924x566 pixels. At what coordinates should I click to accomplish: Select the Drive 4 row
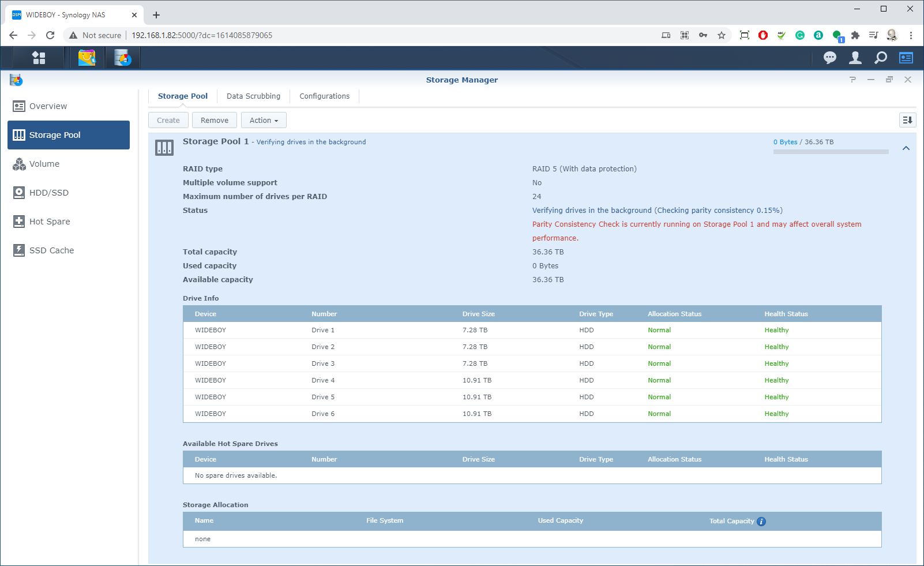tap(532, 380)
